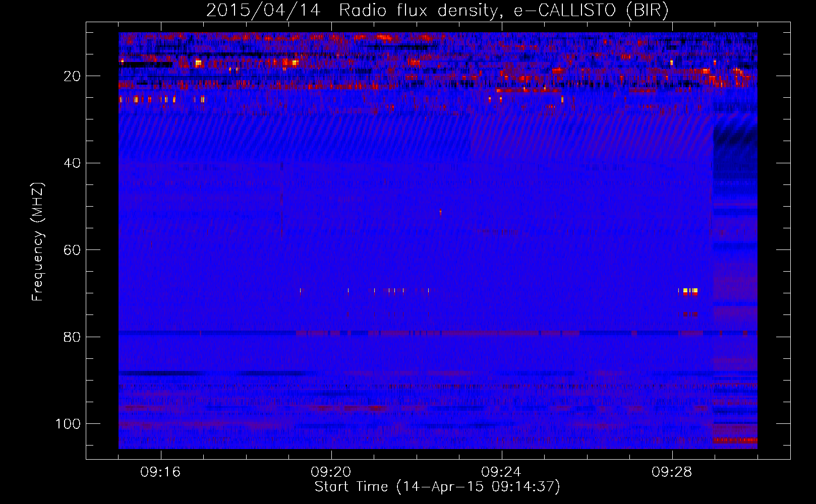Click the 40 MHz frequency tick label
Screen dimensions: 816x504
[x=73, y=163]
